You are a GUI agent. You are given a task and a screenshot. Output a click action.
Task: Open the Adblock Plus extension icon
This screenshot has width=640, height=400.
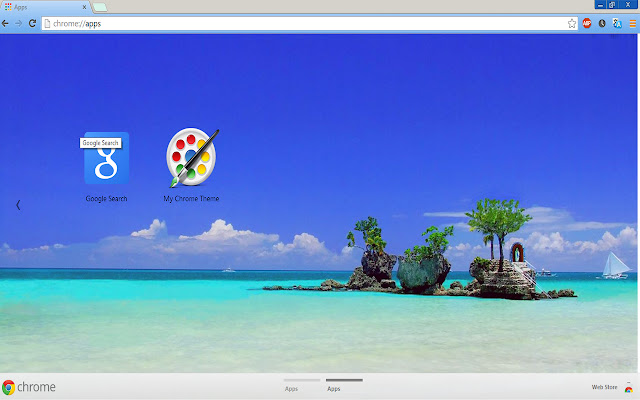click(x=587, y=23)
